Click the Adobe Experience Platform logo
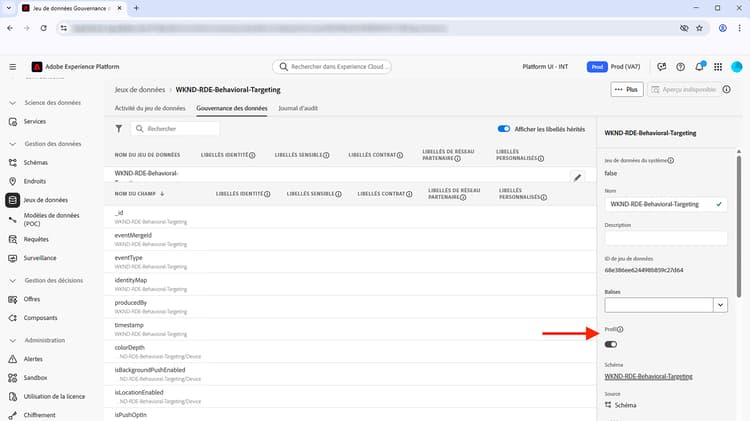The width and height of the screenshot is (750, 421). [x=37, y=66]
